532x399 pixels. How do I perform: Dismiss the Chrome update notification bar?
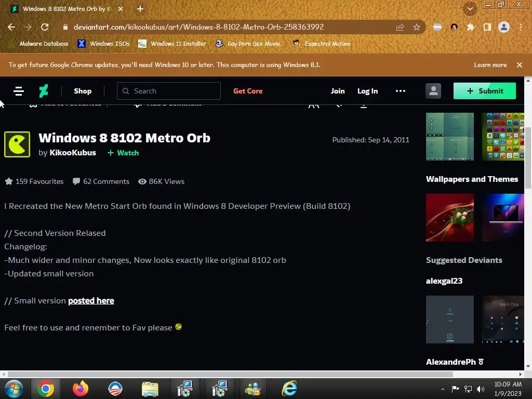click(x=519, y=65)
